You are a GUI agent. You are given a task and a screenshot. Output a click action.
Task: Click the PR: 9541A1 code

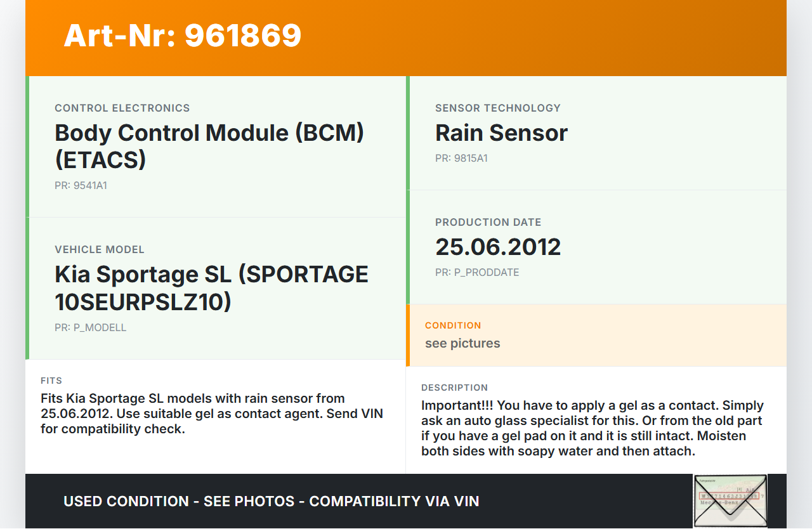[81, 186]
